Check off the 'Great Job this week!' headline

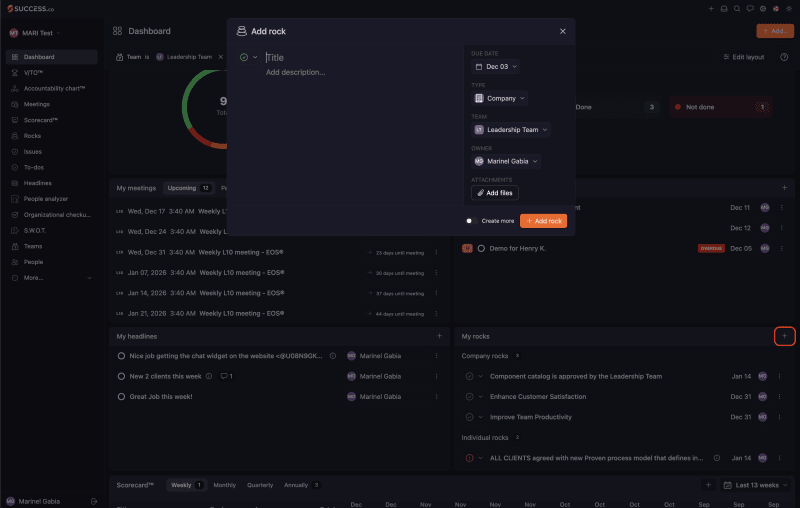pyautogui.click(x=121, y=397)
